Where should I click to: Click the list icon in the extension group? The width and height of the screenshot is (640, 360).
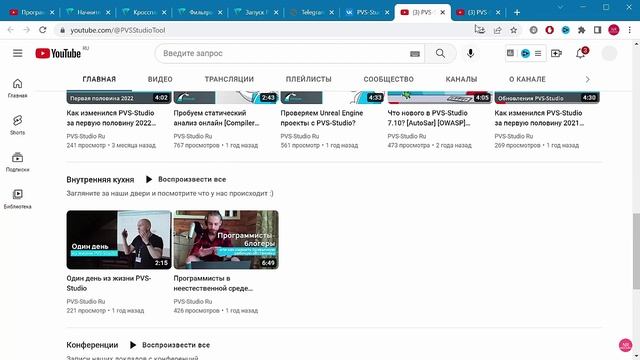538,53
